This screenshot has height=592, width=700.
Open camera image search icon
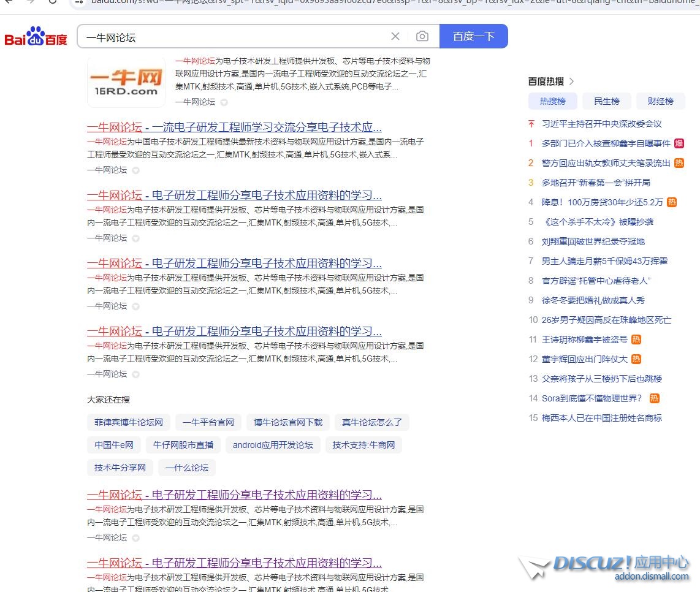click(422, 37)
